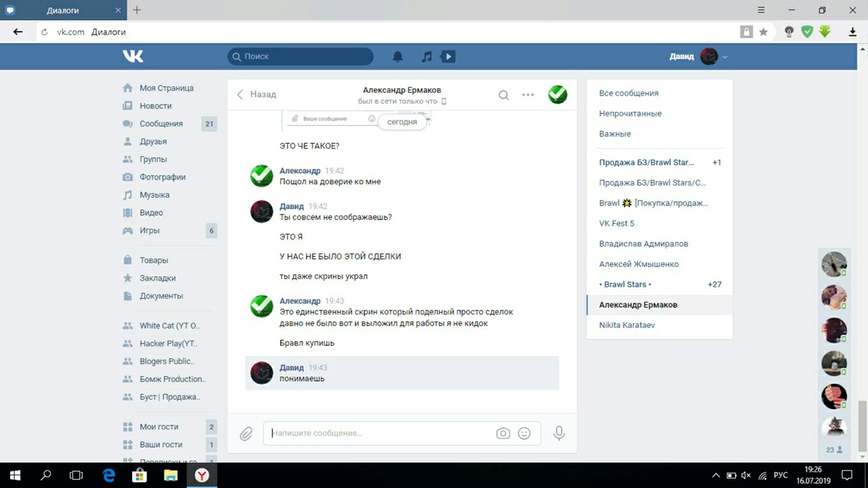Open the • Brawl Stars • conversation
The image size is (868, 488).
click(625, 285)
